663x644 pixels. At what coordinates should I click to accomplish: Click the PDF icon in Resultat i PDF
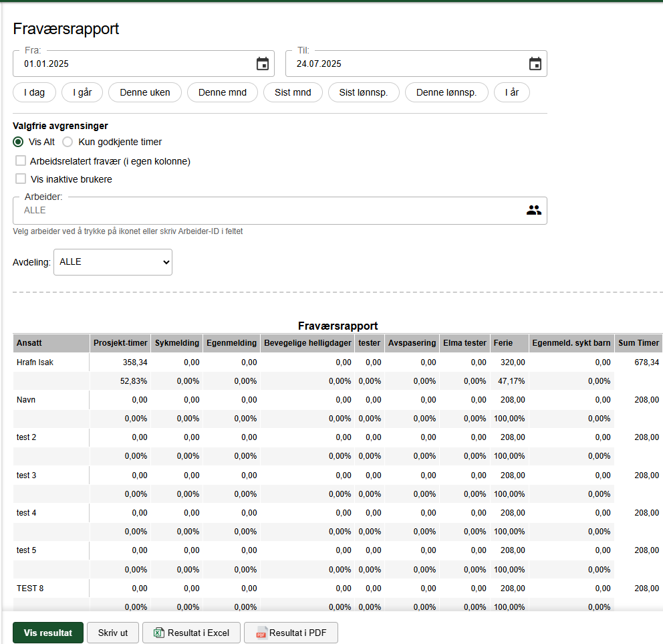tap(261, 633)
